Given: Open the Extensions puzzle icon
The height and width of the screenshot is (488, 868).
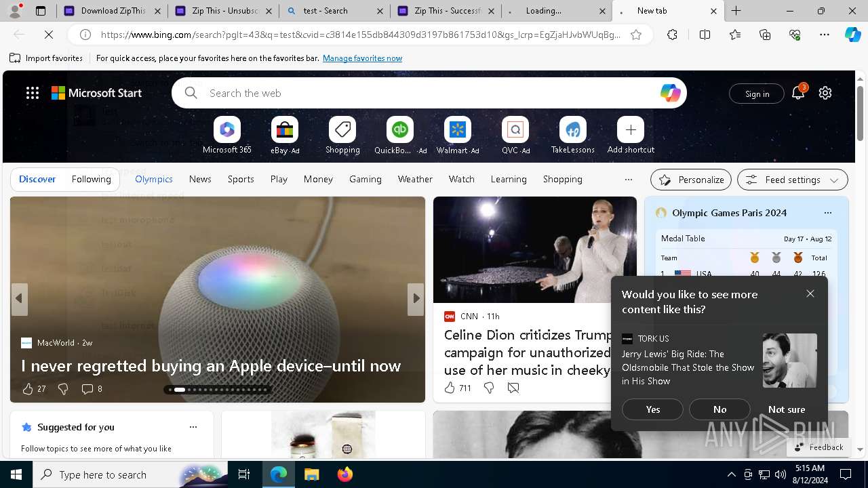Looking at the screenshot, I should click(672, 35).
